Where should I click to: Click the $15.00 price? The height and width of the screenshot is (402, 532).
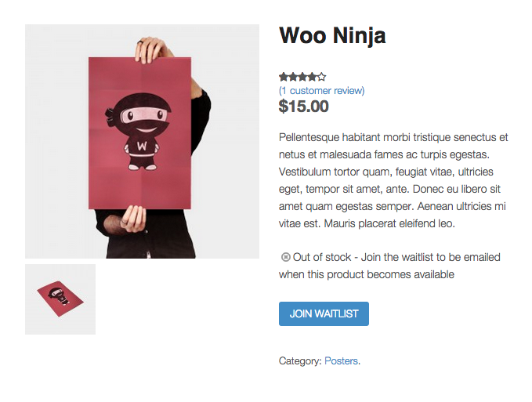(304, 107)
